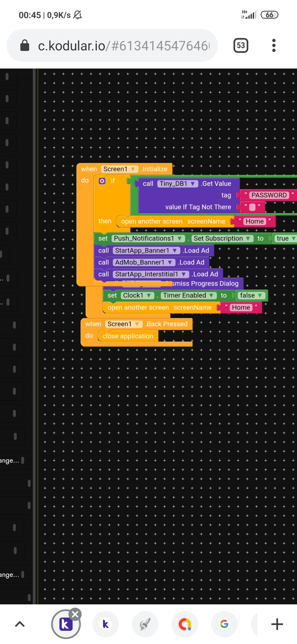Select the Home text below Clock1 block
This screenshot has height=644, width=297.
[x=241, y=307]
